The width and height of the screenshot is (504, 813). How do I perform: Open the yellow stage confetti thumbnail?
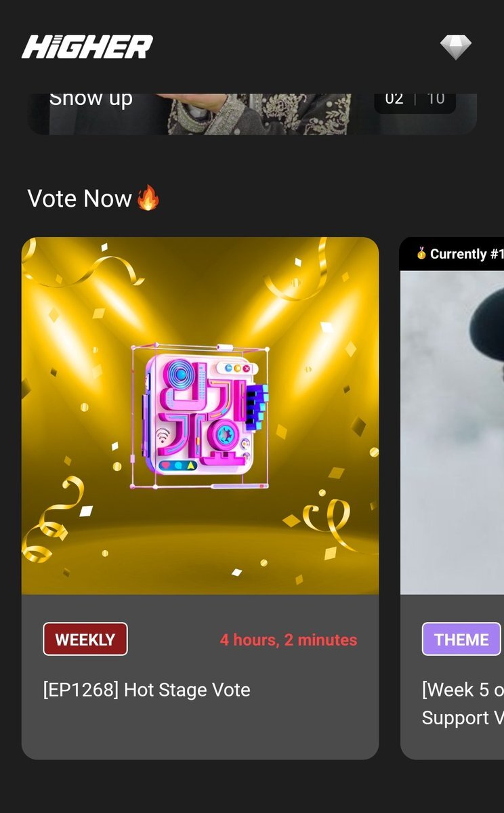coord(200,416)
